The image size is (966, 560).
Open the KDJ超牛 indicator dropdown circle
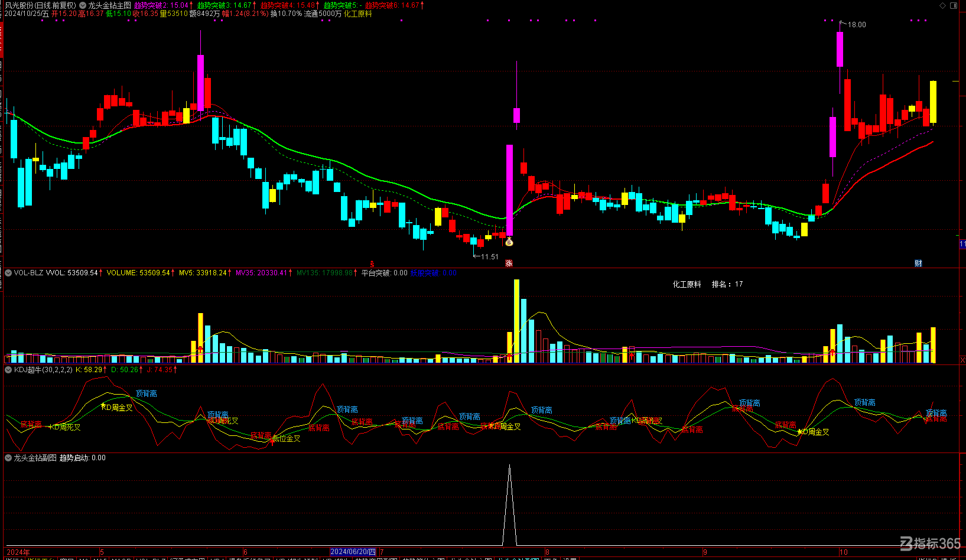(8, 370)
